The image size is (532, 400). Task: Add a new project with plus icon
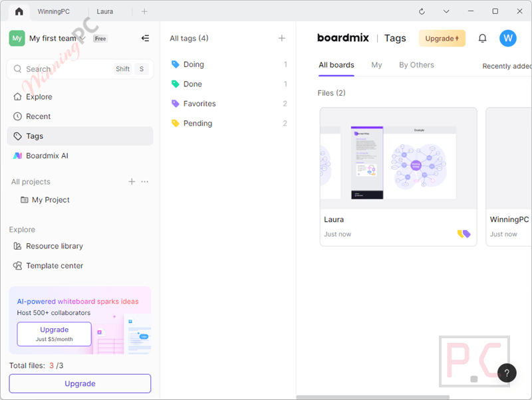click(x=132, y=181)
